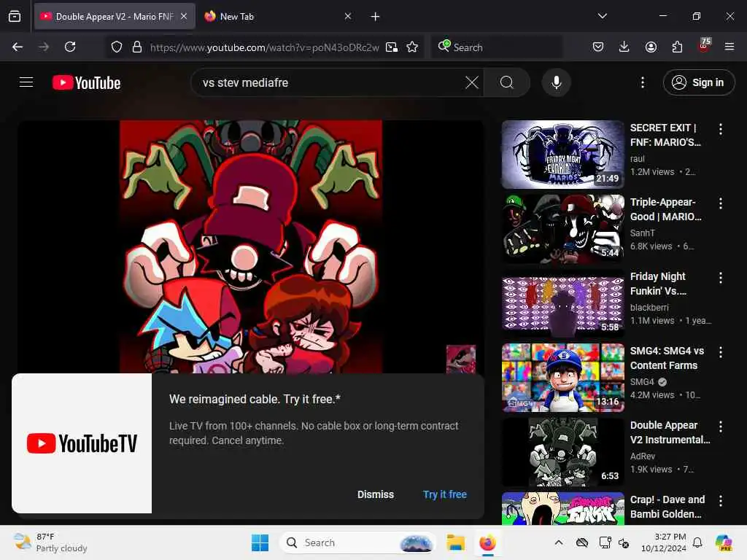This screenshot has width=747, height=560.
Task: Open extensions puzzle icon
Action: (x=677, y=47)
